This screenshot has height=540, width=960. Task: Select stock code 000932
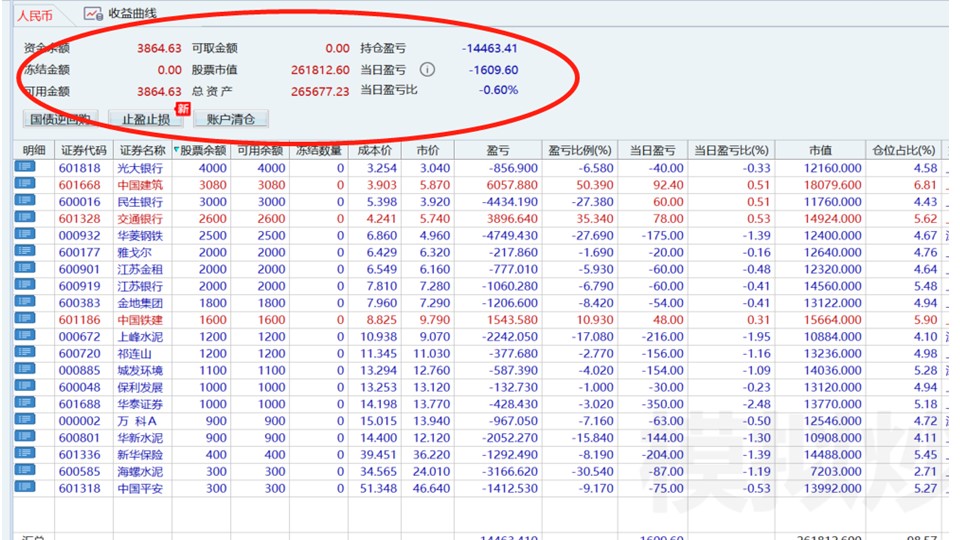pyautogui.click(x=80, y=236)
